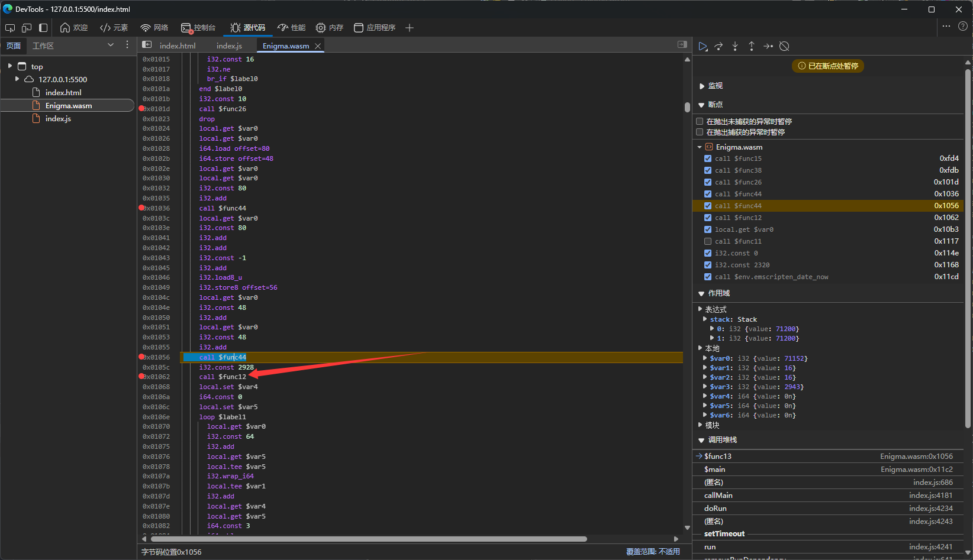This screenshot has height=560, width=973.
Task: Resume script execution
Action: click(x=703, y=46)
